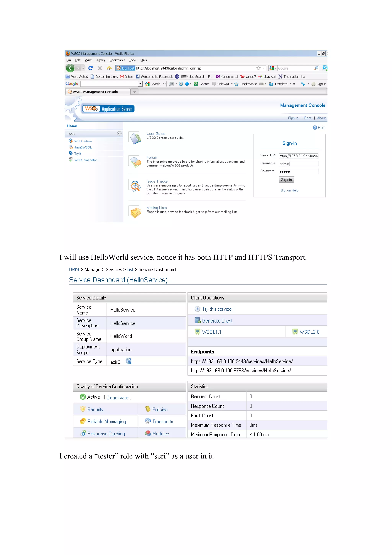
Task: Click the Mailing Lists envelope icon
Action: point(135,212)
